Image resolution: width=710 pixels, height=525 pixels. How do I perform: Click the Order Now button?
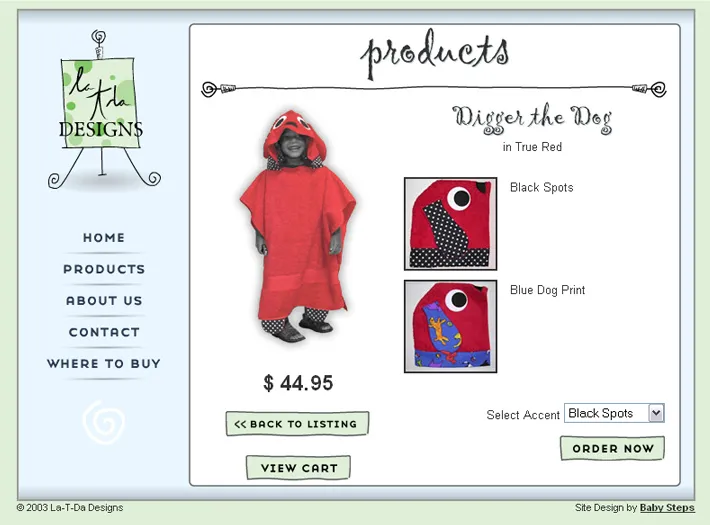(x=613, y=448)
